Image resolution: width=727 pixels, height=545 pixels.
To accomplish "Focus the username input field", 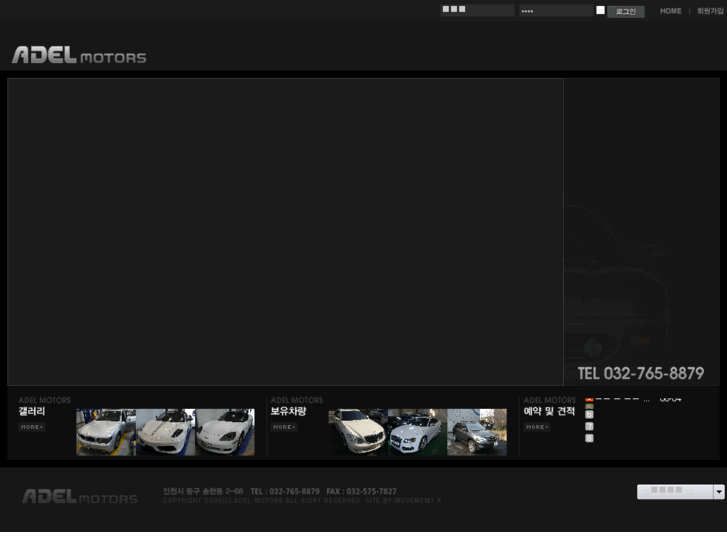I will tap(477, 10).
